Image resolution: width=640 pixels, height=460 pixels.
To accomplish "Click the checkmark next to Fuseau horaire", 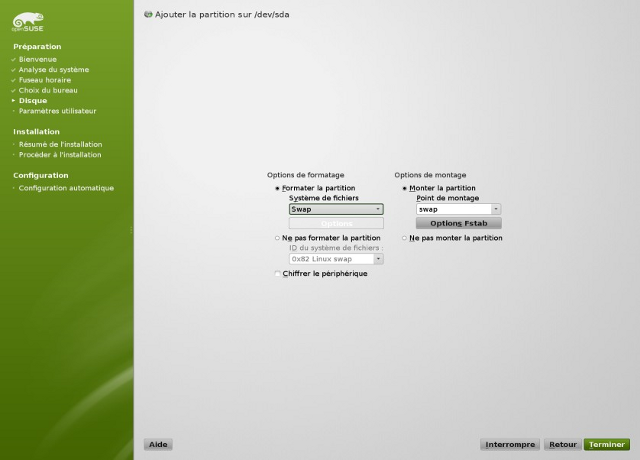I will (x=13, y=80).
